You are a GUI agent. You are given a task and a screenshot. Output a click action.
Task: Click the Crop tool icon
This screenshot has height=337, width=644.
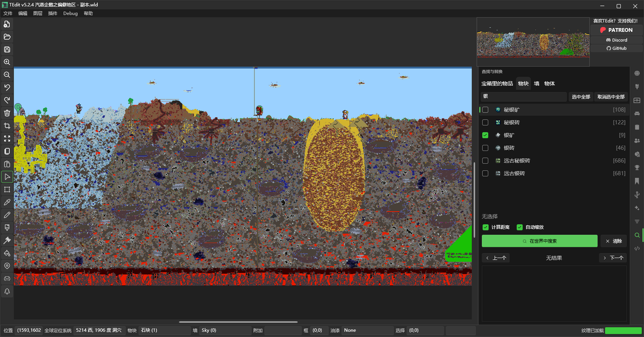[x=7, y=126]
